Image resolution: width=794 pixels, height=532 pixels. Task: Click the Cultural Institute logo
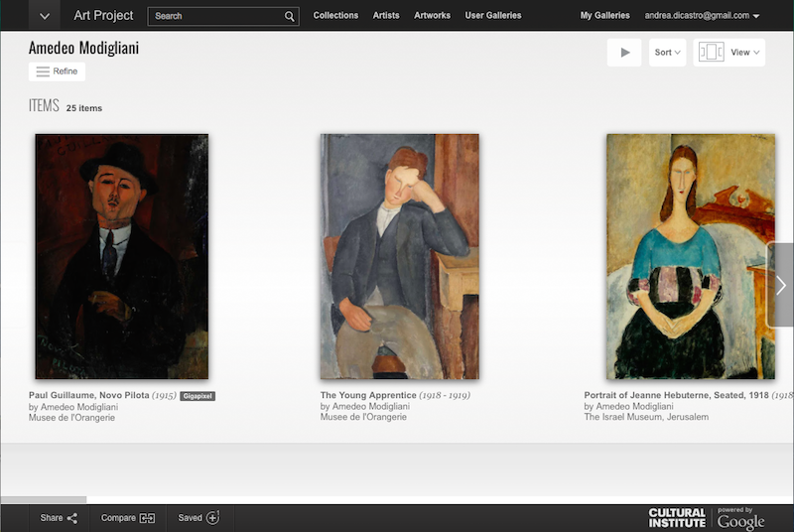677,518
